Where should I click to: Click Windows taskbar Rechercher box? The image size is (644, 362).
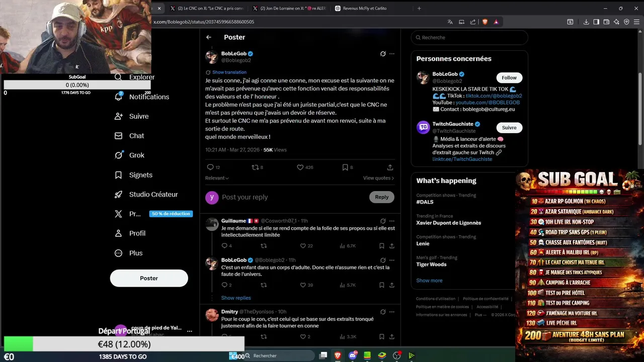click(x=280, y=355)
